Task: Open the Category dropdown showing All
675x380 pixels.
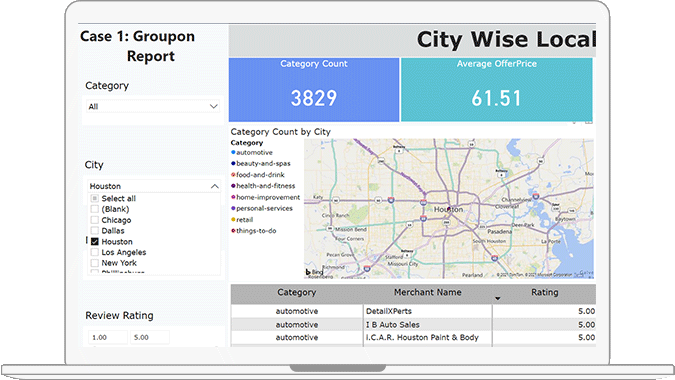Action: click(x=153, y=106)
